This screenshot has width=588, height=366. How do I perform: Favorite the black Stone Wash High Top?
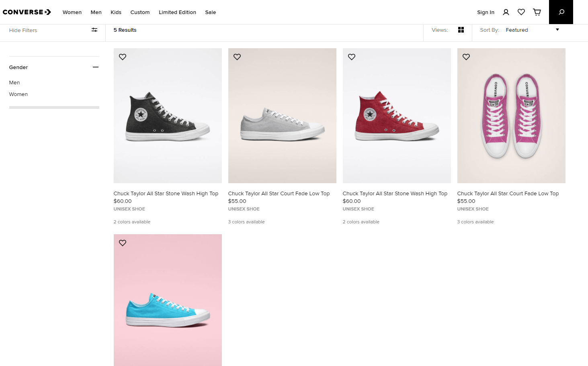pyautogui.click(x=123, y=57)
